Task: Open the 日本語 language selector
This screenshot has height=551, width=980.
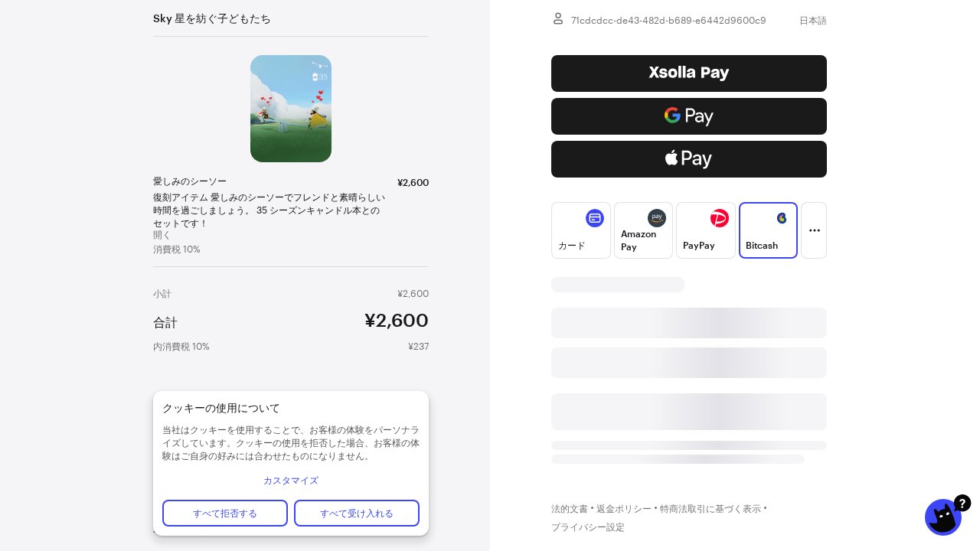Action: (812, 21)
